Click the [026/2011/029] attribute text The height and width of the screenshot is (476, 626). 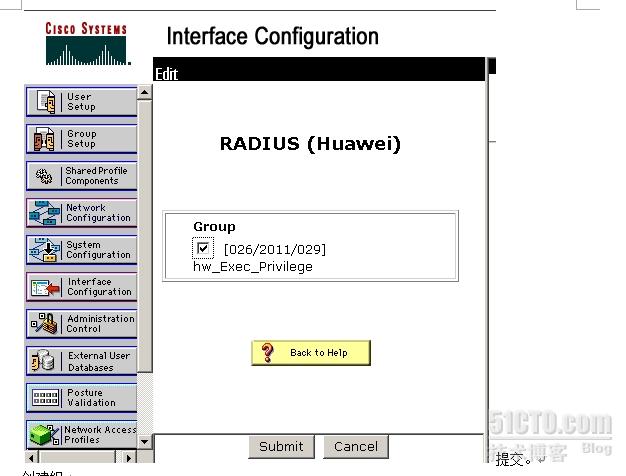click(x=275, y=250)
